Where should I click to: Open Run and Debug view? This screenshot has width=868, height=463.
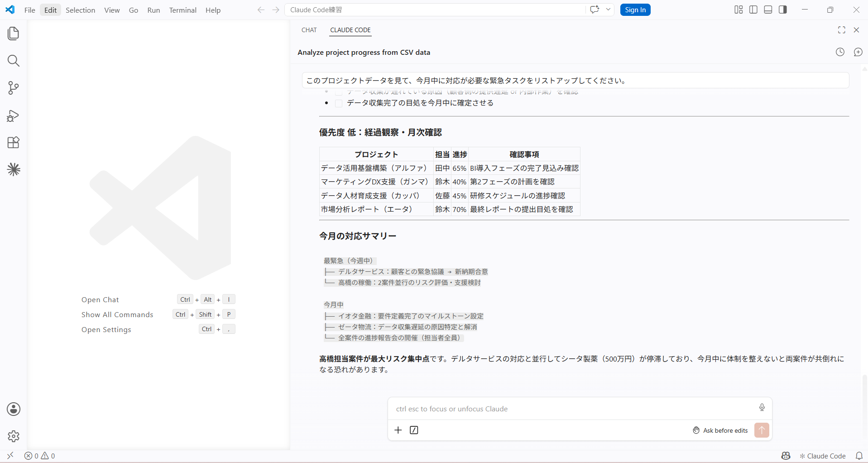[14, 116]
